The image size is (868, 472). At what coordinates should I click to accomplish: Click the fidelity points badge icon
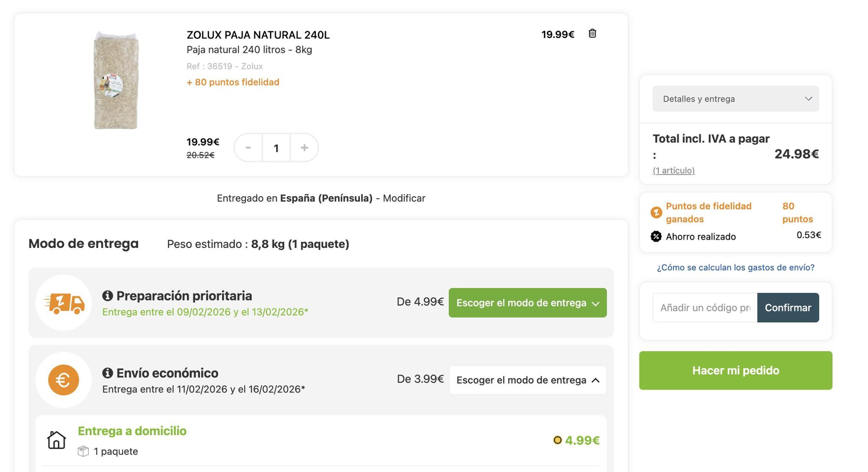656,212
